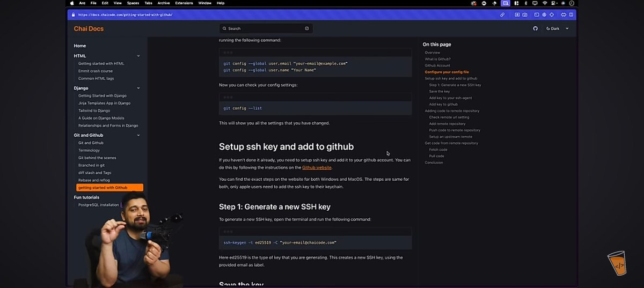Image resolution: width=644 pixels, height=288 pixels.
Task: Jump to Setup an upstream remote
Action: pyautogui.click(x=451, y=136)
